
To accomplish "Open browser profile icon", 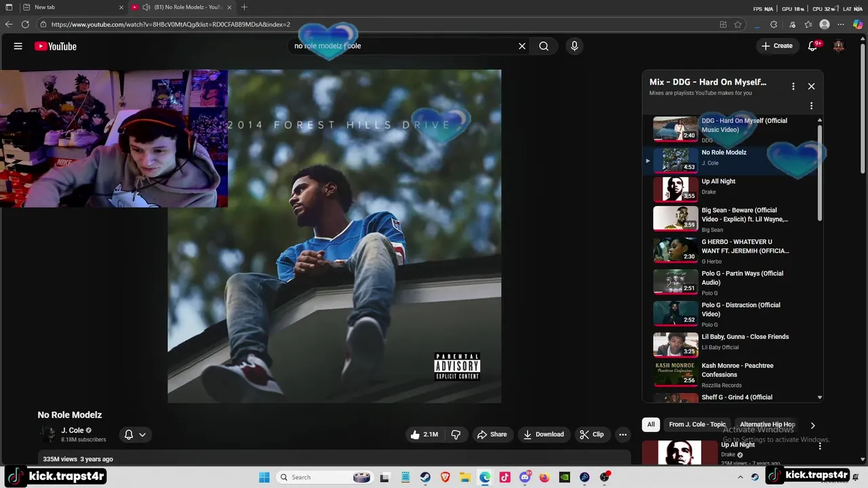I will [x=825, y=24].
